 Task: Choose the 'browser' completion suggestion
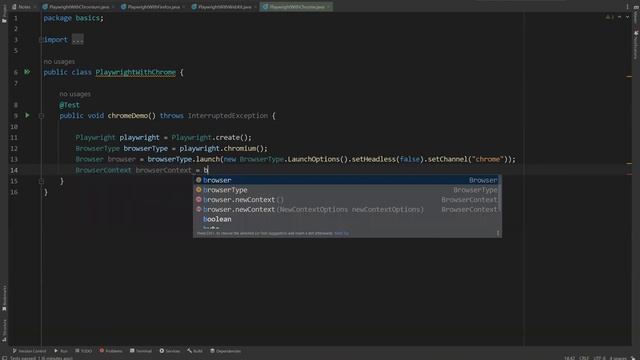[347, 180]
